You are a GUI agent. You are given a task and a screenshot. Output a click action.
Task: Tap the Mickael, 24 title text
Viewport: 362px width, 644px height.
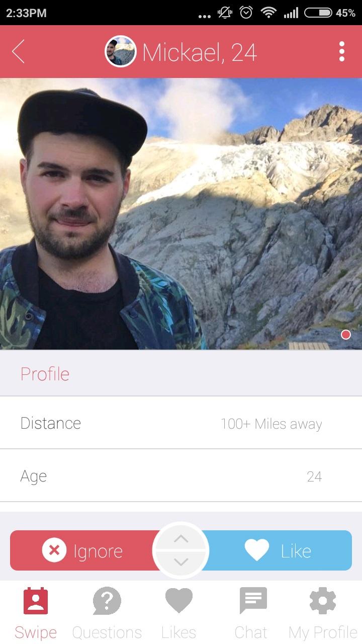[200, 52]
